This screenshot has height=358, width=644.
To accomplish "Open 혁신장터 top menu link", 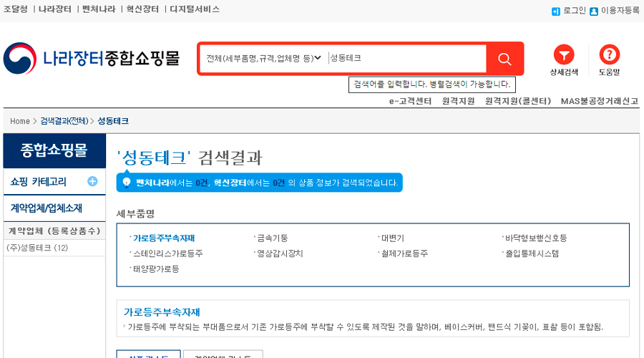I will coord(142,9).
